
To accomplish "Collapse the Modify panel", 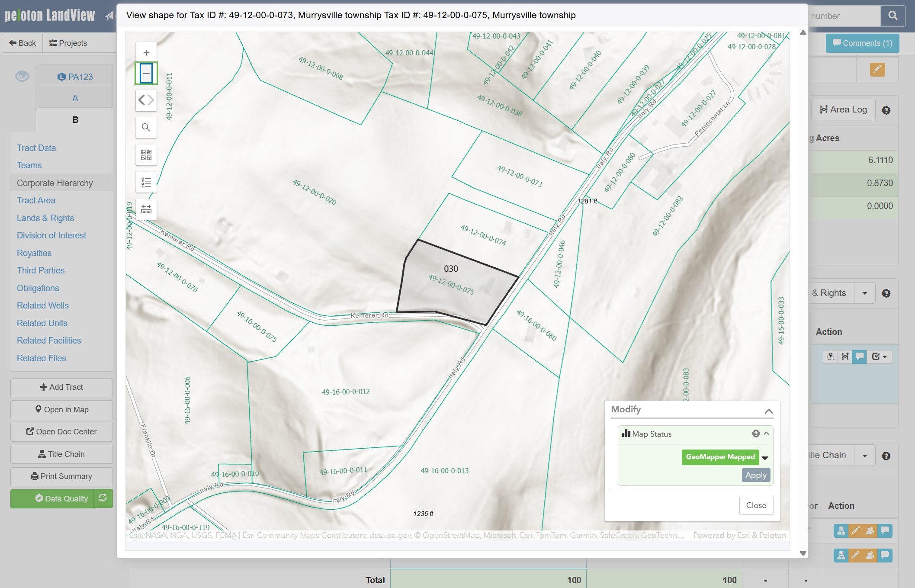I will tap(769, 411).
